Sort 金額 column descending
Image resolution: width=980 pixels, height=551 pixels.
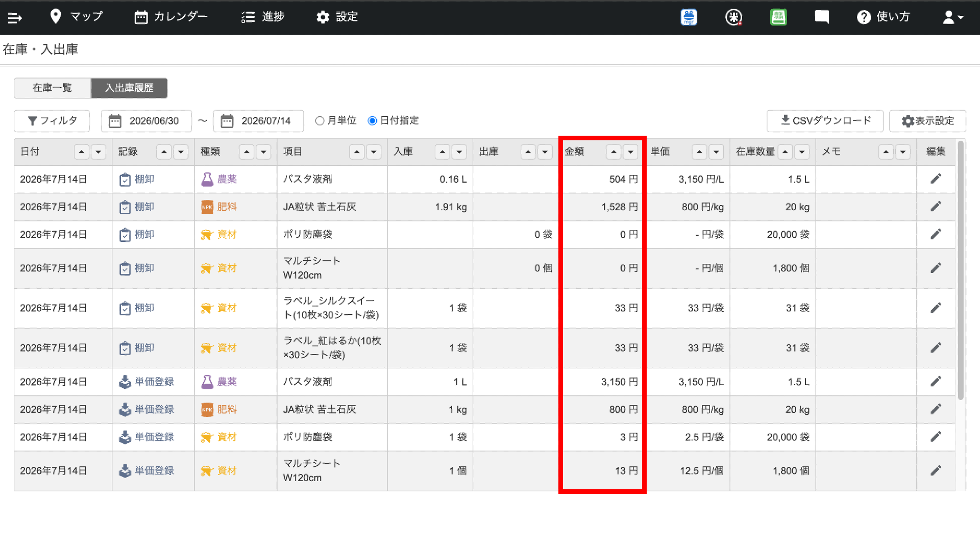(631, 152)
